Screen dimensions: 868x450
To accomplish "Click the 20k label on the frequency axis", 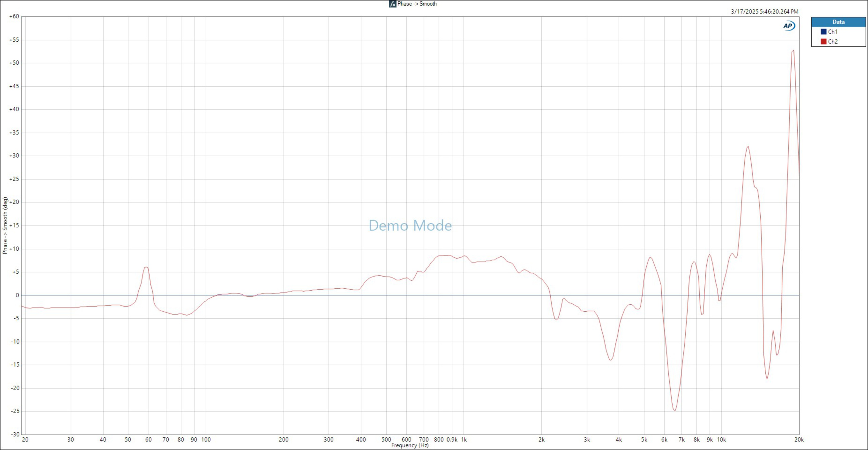I will click(799, 440).
